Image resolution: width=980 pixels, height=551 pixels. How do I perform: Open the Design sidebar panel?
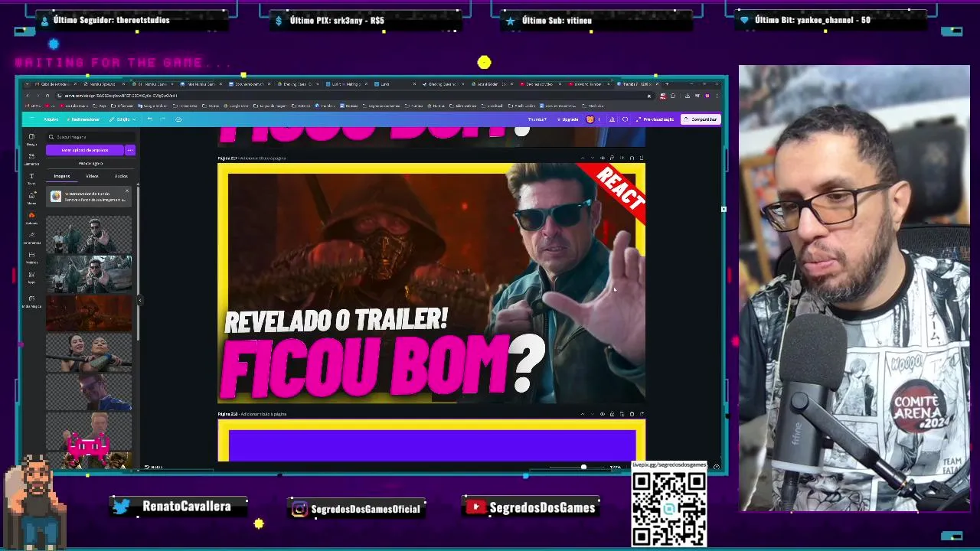[x=31, y=139]
